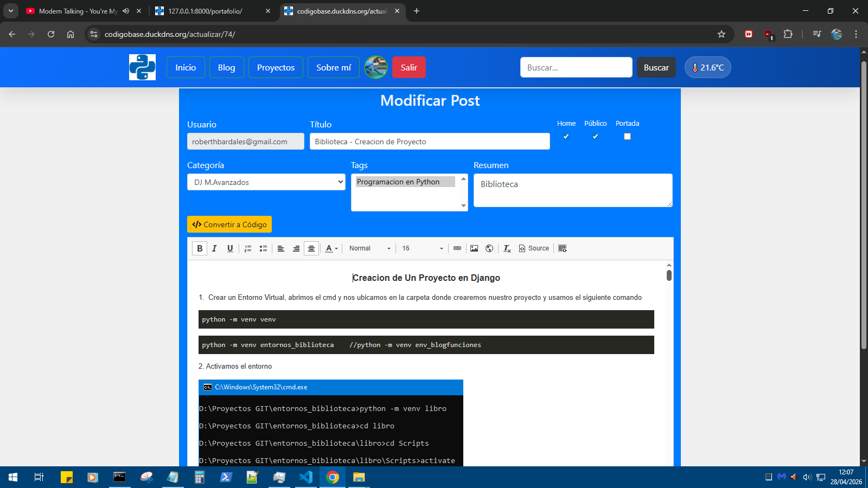
Task: Click in the Buscar search field
Action: coord(576,67)
